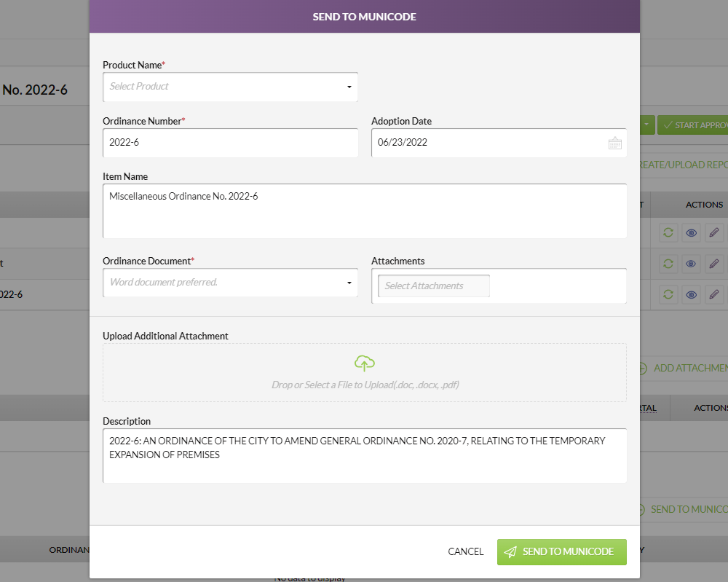The height and width of the screenshot is (582, 728).
Task: Open the Product Name dropdown
Action: coord(230,87)
